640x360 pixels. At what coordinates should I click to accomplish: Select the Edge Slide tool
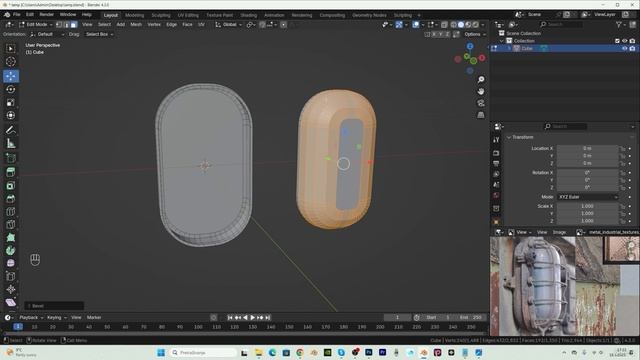point(11,276)
